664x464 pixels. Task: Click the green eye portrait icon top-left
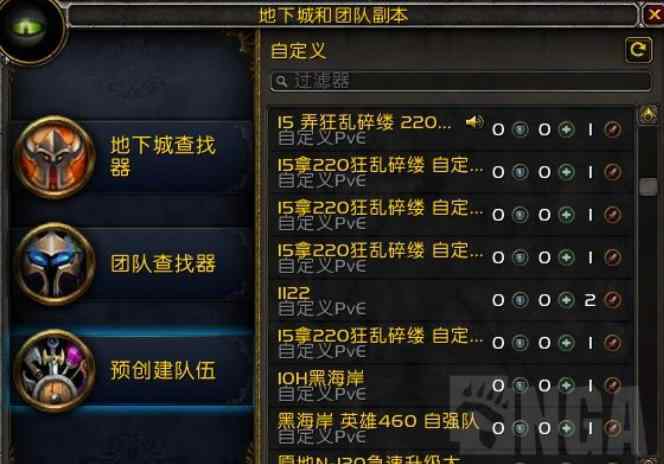[30, 29]
